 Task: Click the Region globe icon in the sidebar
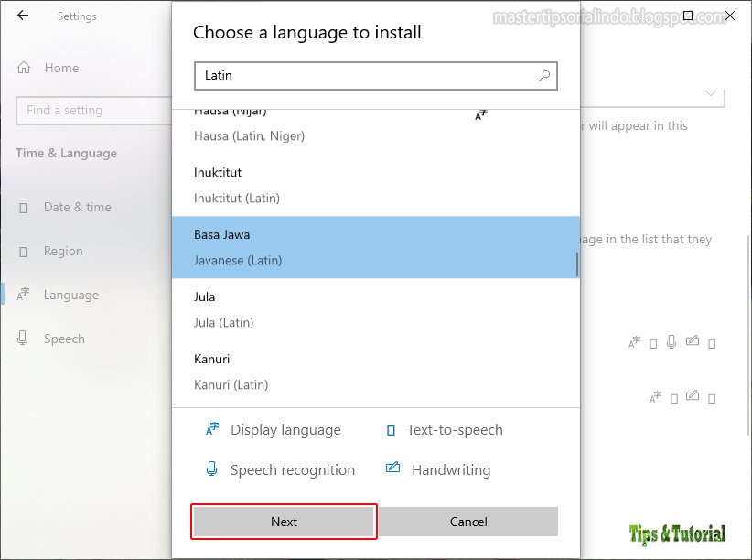26,251
